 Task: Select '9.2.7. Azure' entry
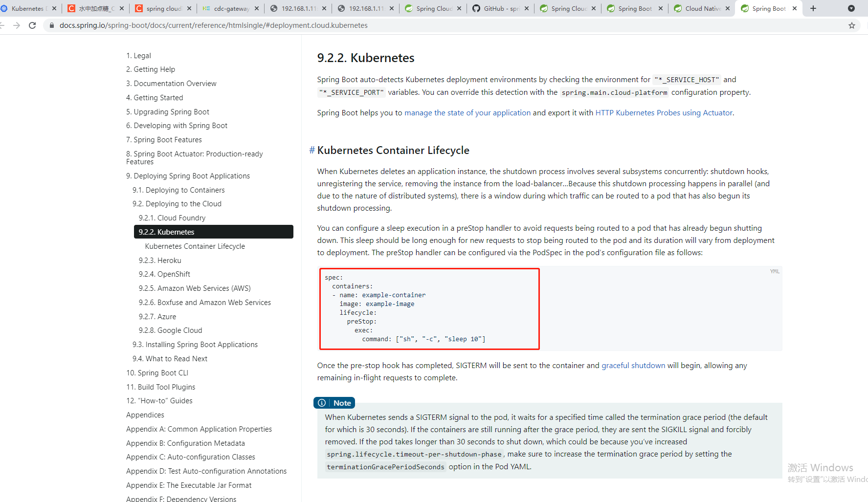tap(157, 317)
